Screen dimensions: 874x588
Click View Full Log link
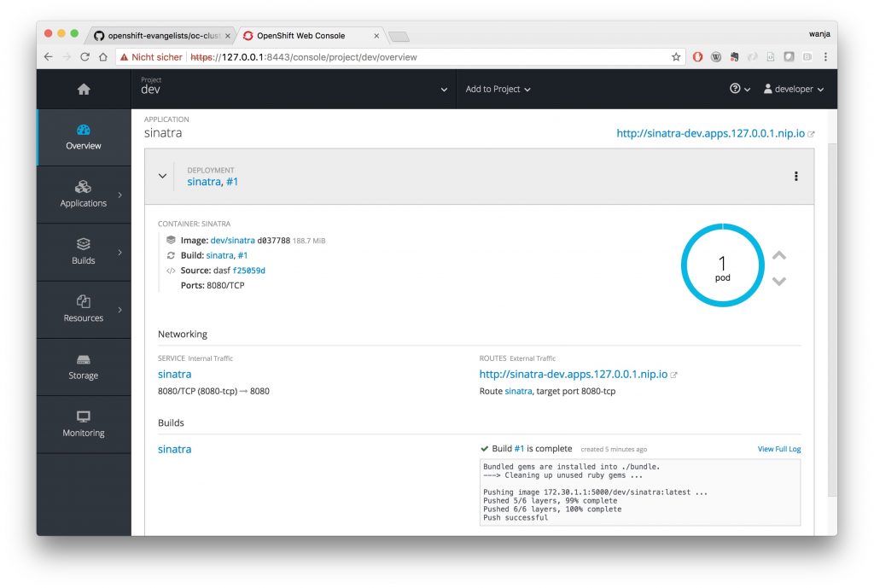[778, 449]
